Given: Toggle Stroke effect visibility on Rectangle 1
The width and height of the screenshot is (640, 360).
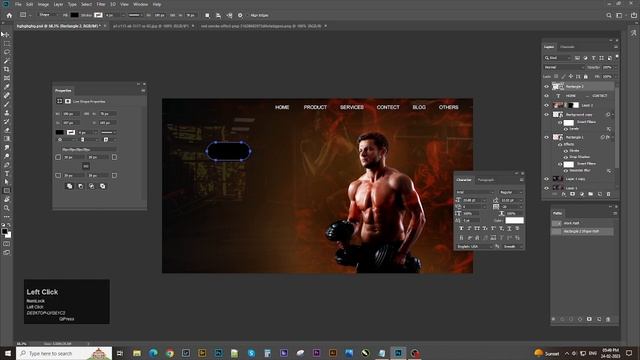Looking at the screenshot, I should click(x=565, y=151).
